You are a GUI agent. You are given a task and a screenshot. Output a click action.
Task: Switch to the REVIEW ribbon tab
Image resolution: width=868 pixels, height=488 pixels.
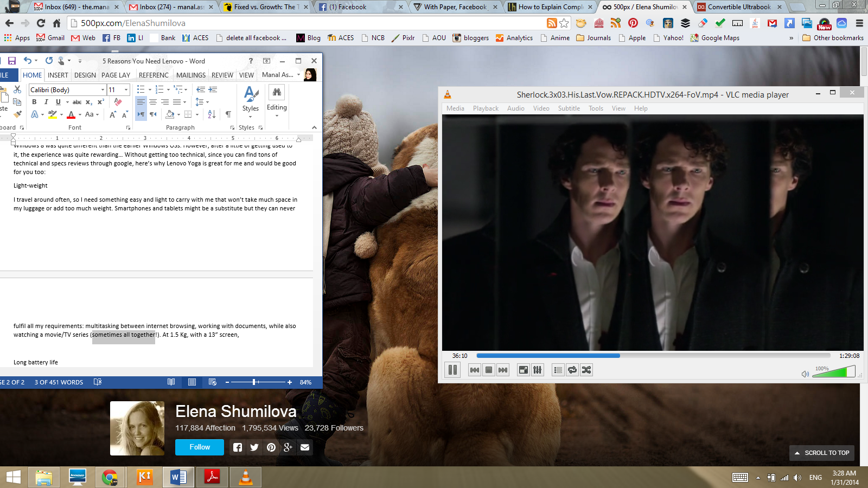222,75
